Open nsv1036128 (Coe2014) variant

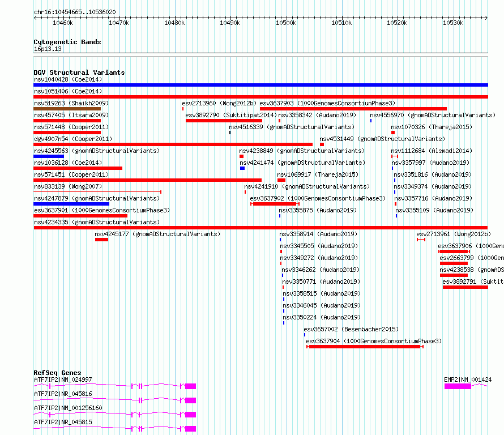tap(68, 163)
